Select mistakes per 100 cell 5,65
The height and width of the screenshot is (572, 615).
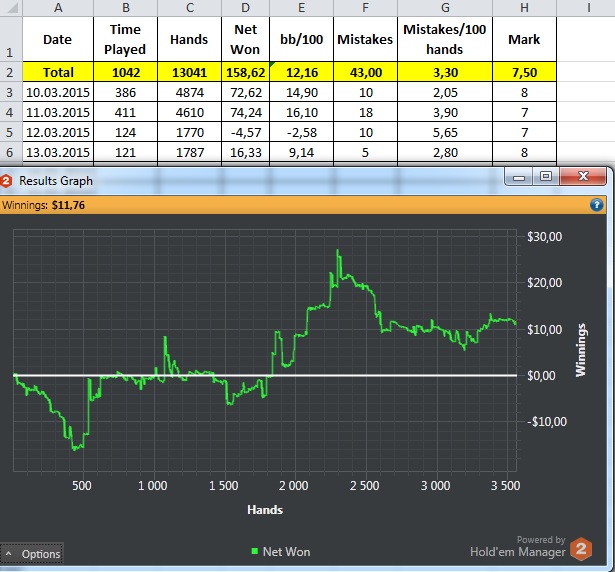(x=445, y=132)
